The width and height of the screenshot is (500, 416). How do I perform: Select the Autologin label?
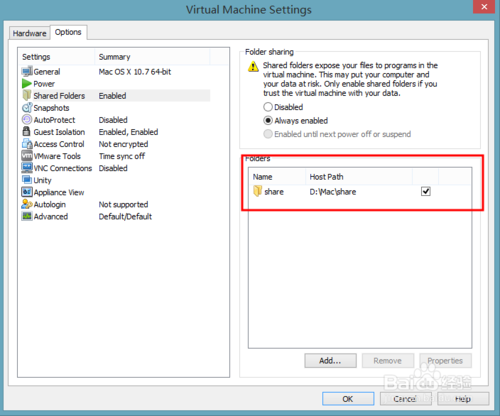click(49, 204)
